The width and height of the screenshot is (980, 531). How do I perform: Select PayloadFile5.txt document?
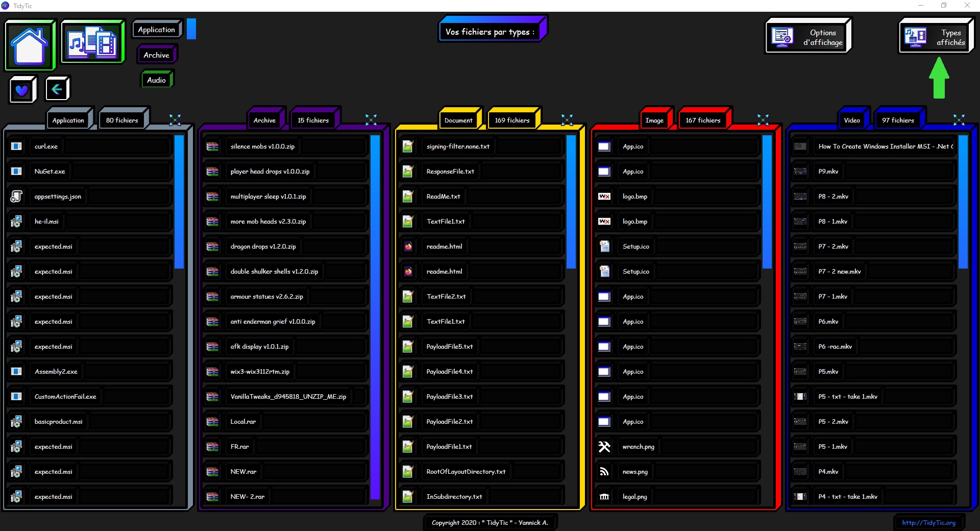(481, 347)
